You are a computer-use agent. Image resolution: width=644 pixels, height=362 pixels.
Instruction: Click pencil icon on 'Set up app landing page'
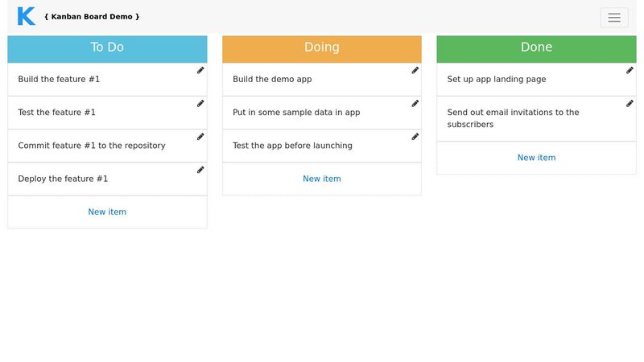pos(630,71)
